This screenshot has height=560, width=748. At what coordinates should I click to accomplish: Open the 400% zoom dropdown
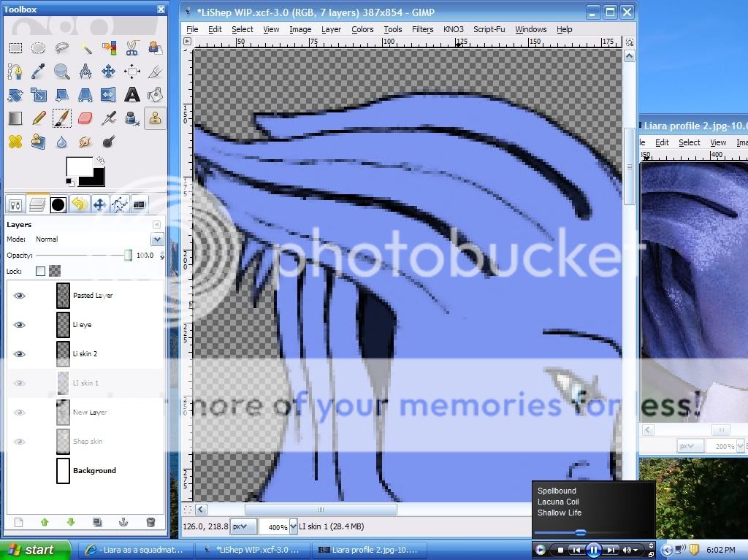[x=294, y=526]
